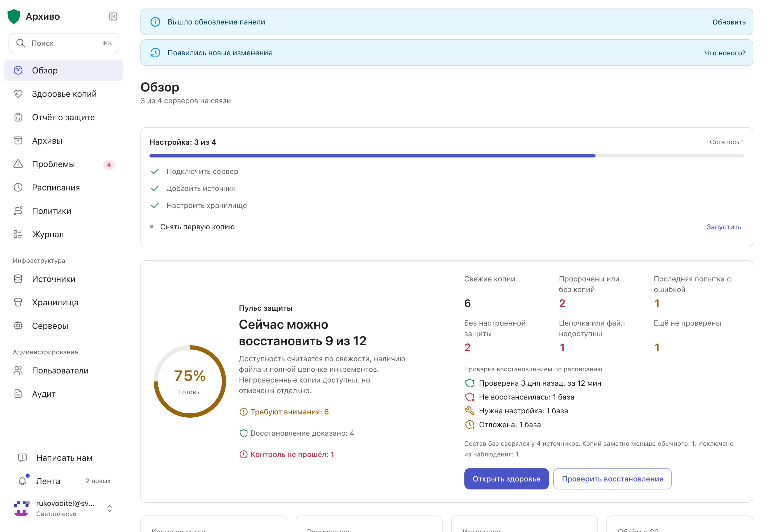The image size is (766, 532).
Task: Click the Настройка progress bar
Action: 447,156
